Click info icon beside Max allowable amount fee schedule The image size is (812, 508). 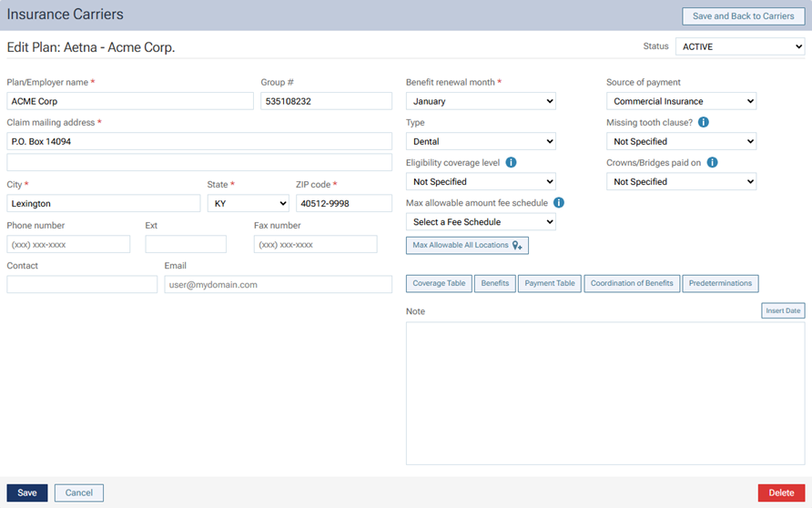[558, 202]
